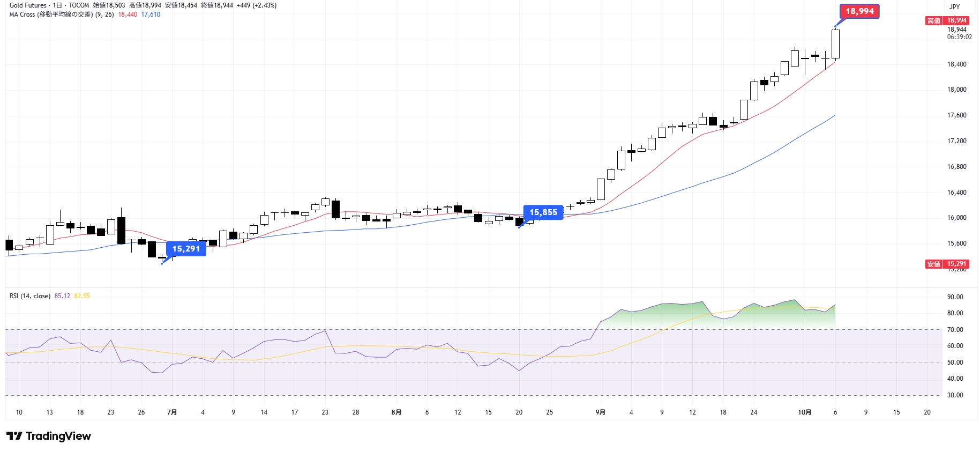Click the blue 15,291 low price callout

pyautogui.click(x=186, y=249)
